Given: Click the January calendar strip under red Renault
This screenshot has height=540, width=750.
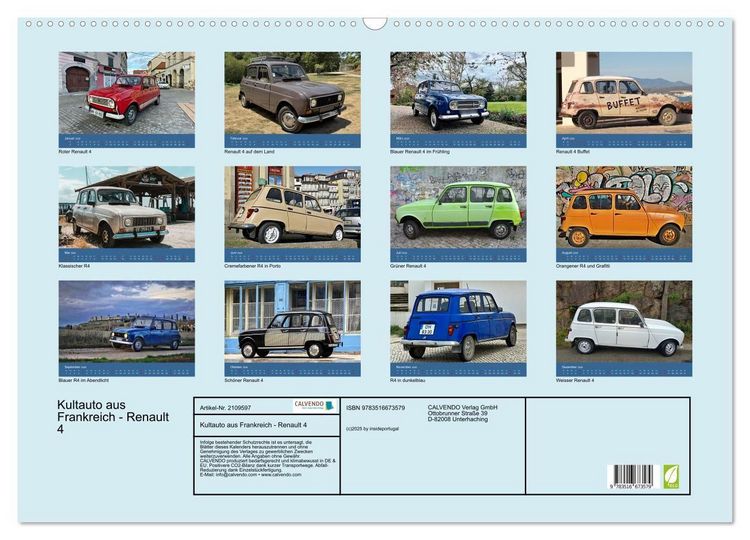Looking at the screenshot, I should click(127, 141).
